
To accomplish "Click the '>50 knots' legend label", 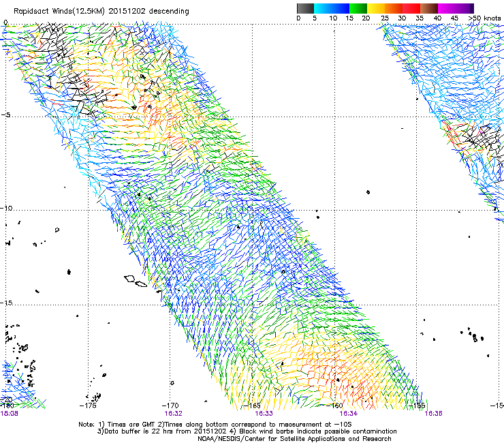I will point(484,18).
